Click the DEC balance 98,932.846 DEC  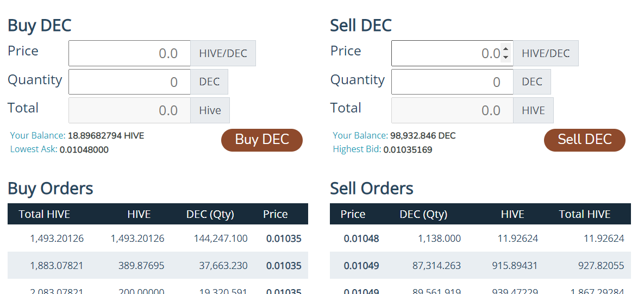[x=423, y=135]
